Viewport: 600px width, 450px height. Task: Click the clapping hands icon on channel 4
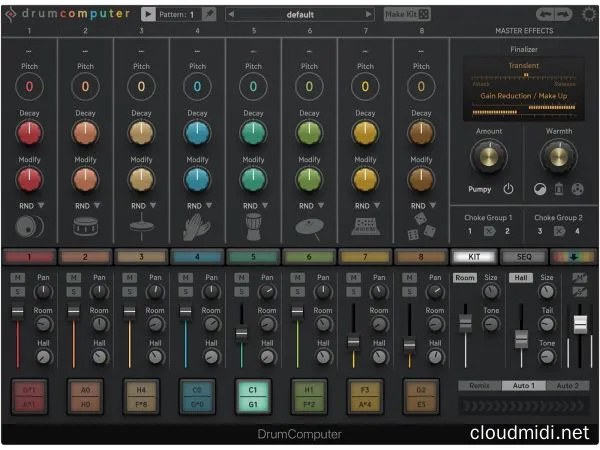coord(197,227)
